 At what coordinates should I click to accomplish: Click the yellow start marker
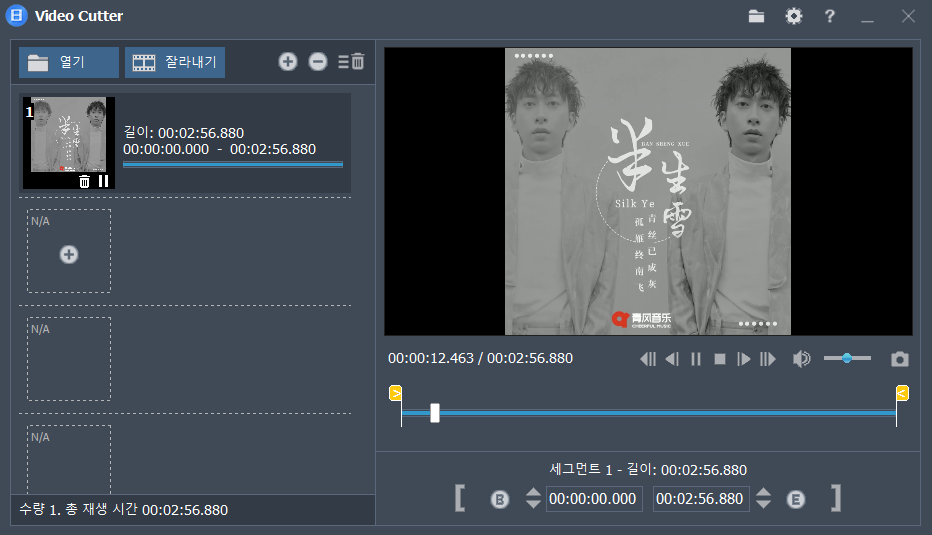pos(395,393)
